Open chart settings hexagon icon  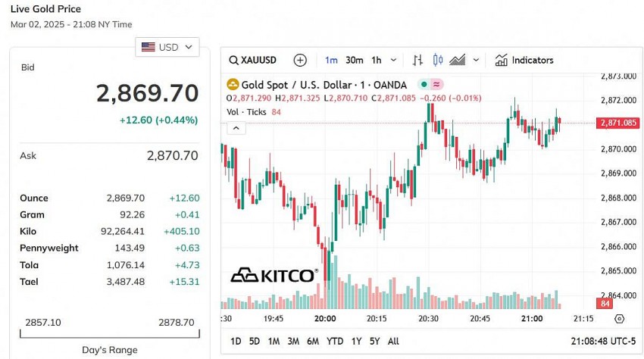pyautogui.click(x=620, y=319)
